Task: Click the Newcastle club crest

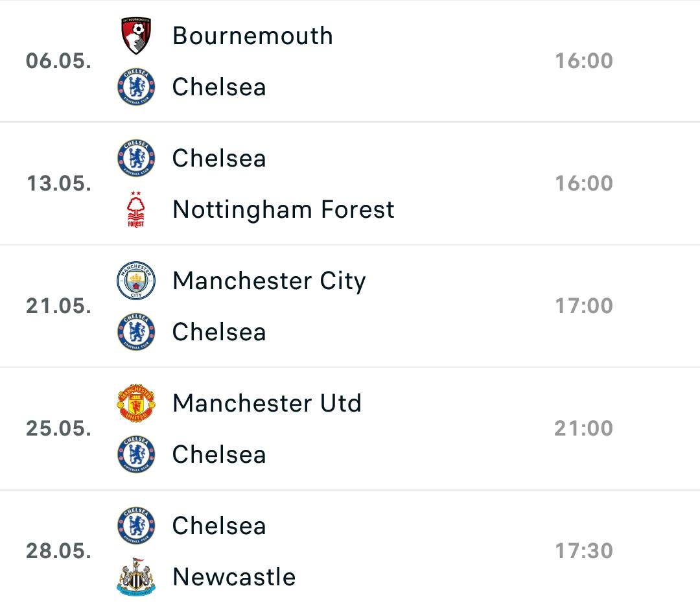Action: point(136,577)
